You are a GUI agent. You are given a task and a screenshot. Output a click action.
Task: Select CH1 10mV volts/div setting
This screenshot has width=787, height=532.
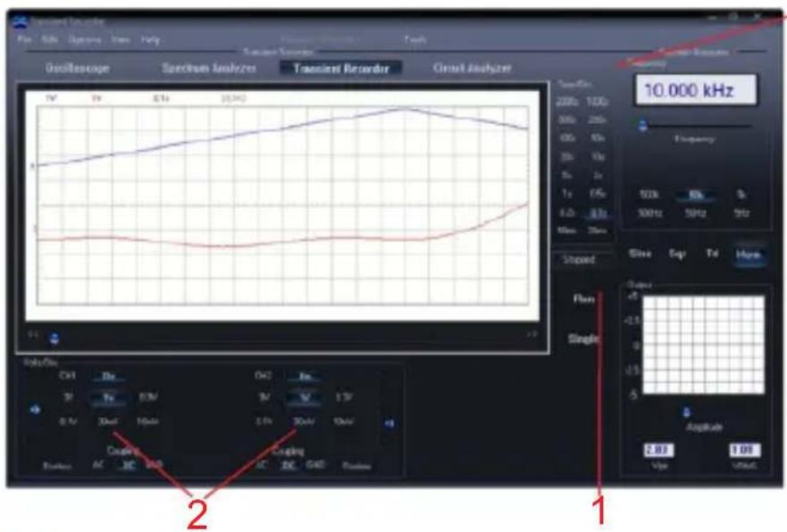(x=147, y=421)
